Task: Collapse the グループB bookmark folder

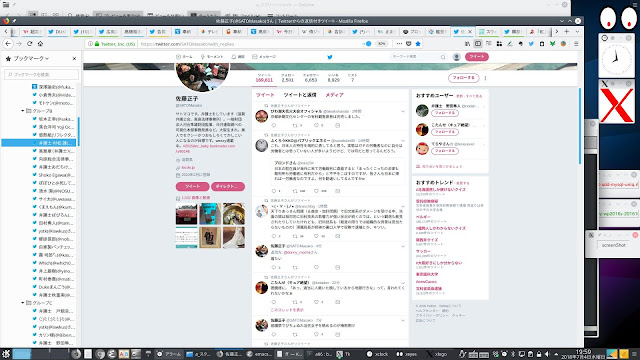Action: [23, 111]
